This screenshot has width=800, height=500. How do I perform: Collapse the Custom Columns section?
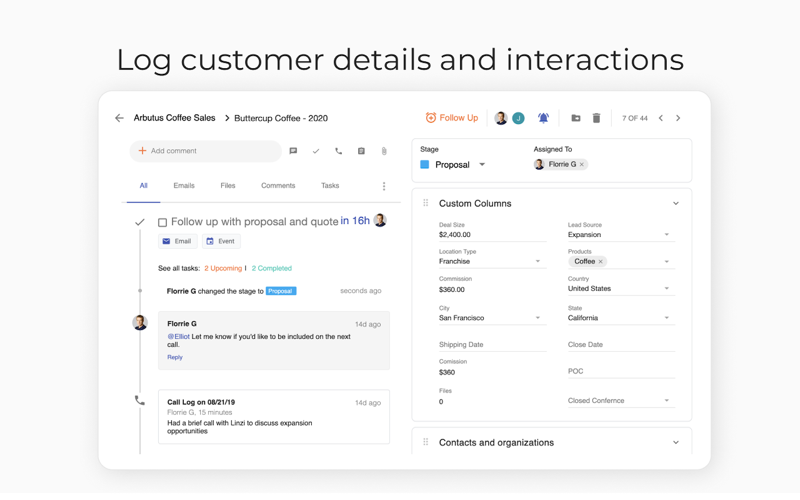click(675, 204)
